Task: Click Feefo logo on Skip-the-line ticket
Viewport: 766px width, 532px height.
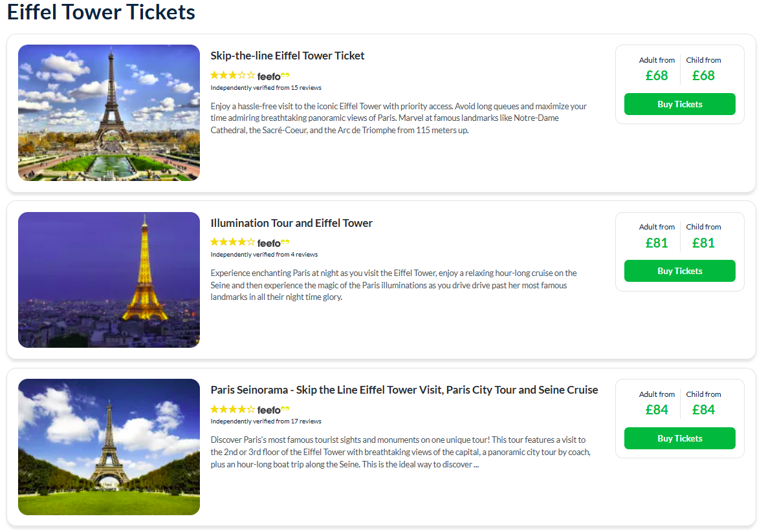Action: (273, 76)
